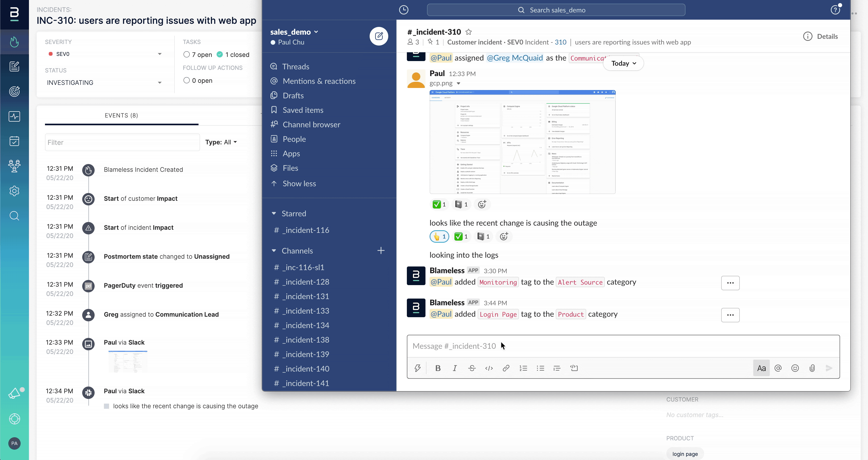Toggle the Aa formatting visibility button
This screenshot has width=868, height=460.
(761, 368)
